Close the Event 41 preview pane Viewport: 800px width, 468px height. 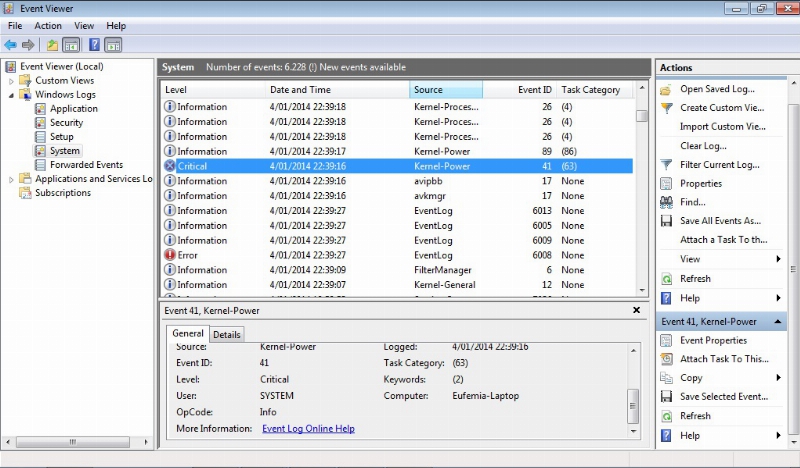click(637, 310)
